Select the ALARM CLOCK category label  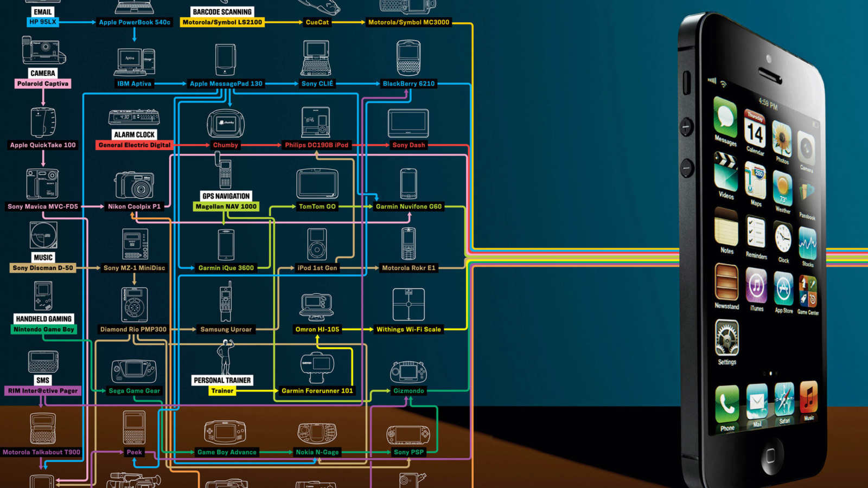135,134
